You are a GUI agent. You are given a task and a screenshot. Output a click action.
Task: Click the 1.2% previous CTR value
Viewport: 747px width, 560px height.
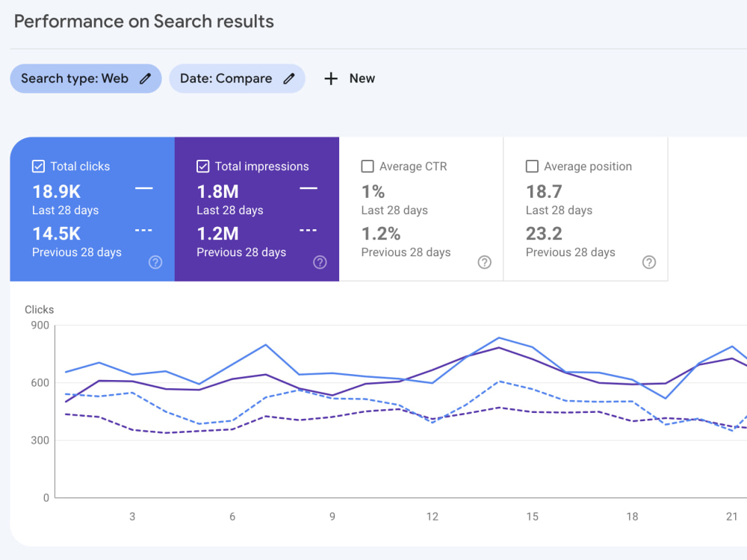click(x=381, y=234)
